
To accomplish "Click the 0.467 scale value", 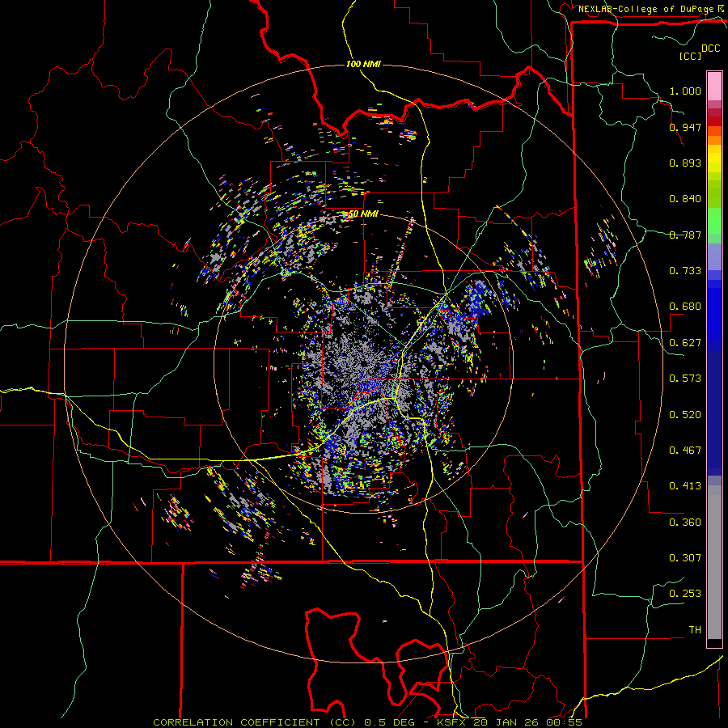I will [685, 451].
